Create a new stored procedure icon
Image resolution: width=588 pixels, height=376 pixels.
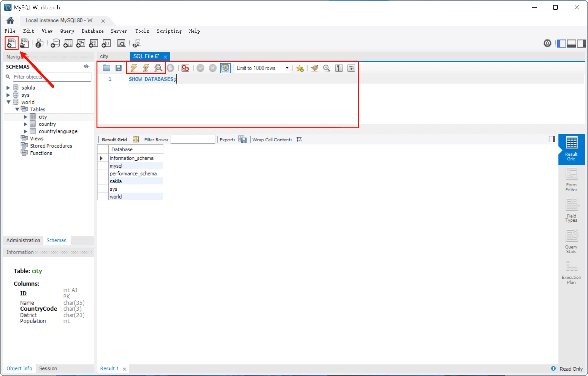pyautogui.click(x=93, y=43)
